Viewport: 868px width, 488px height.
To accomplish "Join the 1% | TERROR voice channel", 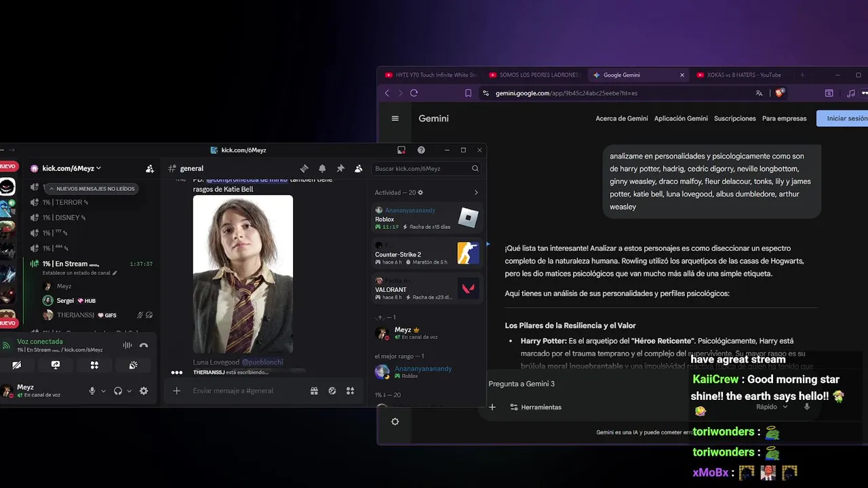I will tap(64, 202).
